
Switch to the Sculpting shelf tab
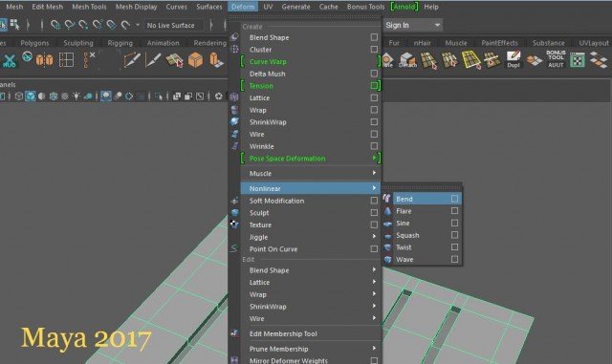[78, 43]
